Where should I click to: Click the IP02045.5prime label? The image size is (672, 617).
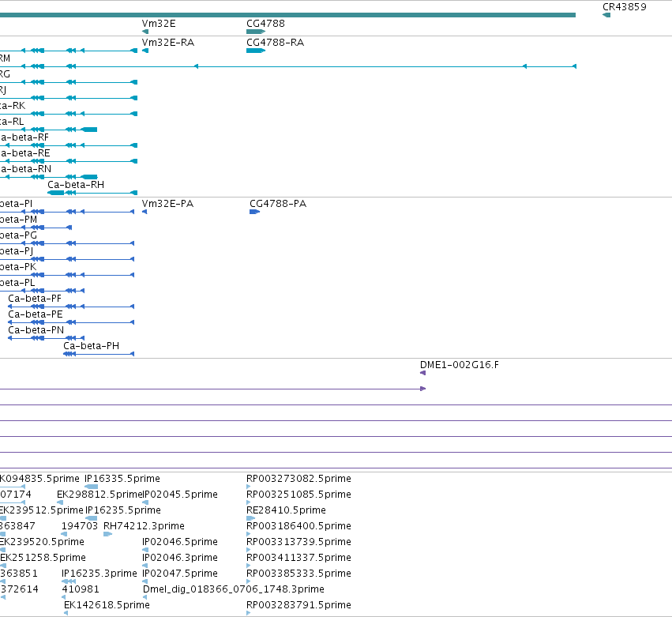point(180,495)
